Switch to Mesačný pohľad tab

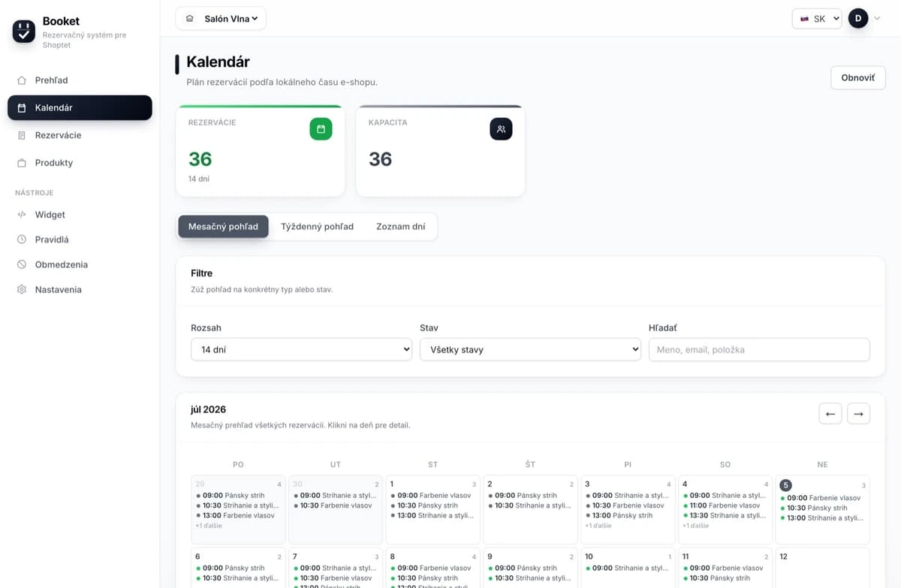223,227
